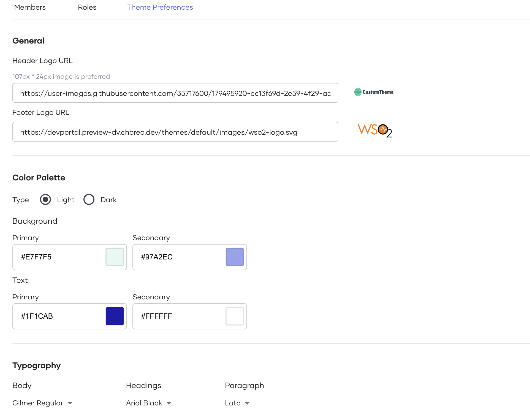Click the Footer Logo URL input field
The width and height of the screenshot is (530, 420).
coord(175,132)
